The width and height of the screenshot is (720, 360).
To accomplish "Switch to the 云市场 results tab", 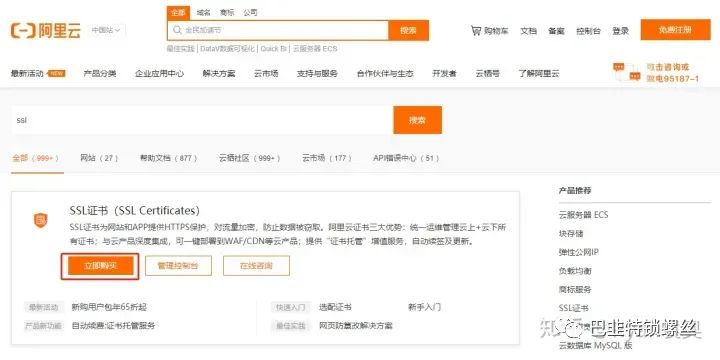I will 327,158.
